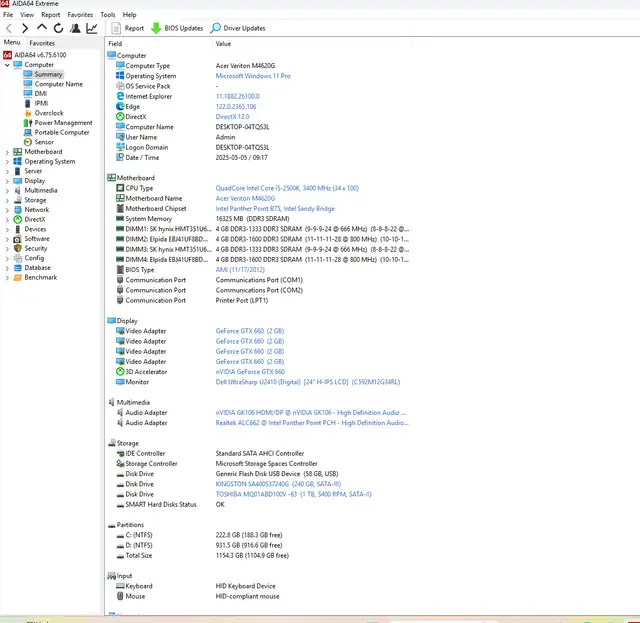
Task: Select IPMI tree item
Action: 41,103
